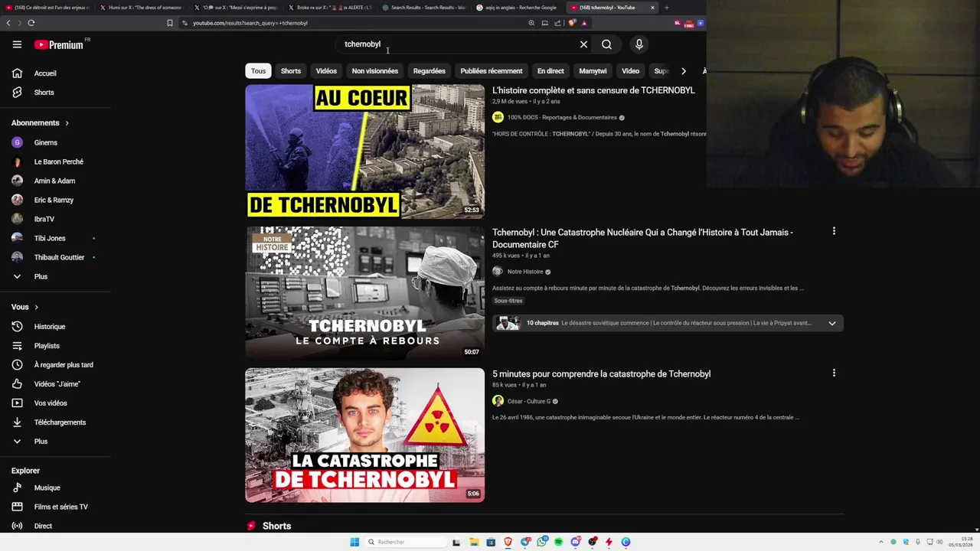Open the César - Culture G channel
Screen dimensions: 980x551
point(529,402)
